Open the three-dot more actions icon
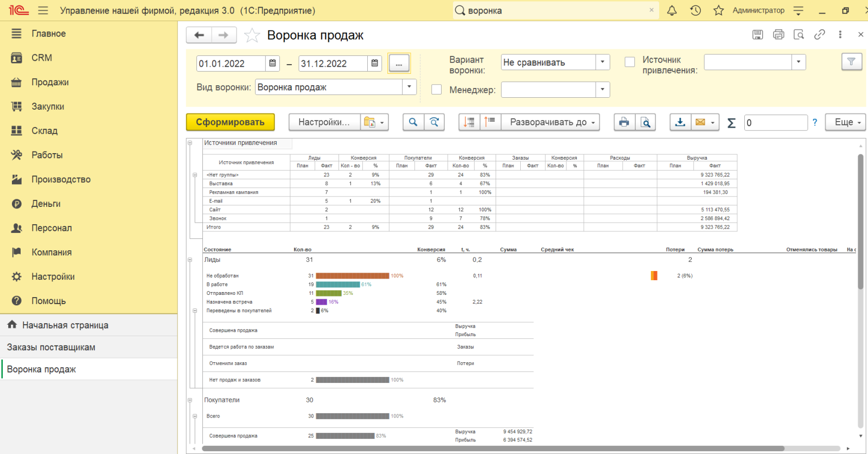 pos(840,35)
